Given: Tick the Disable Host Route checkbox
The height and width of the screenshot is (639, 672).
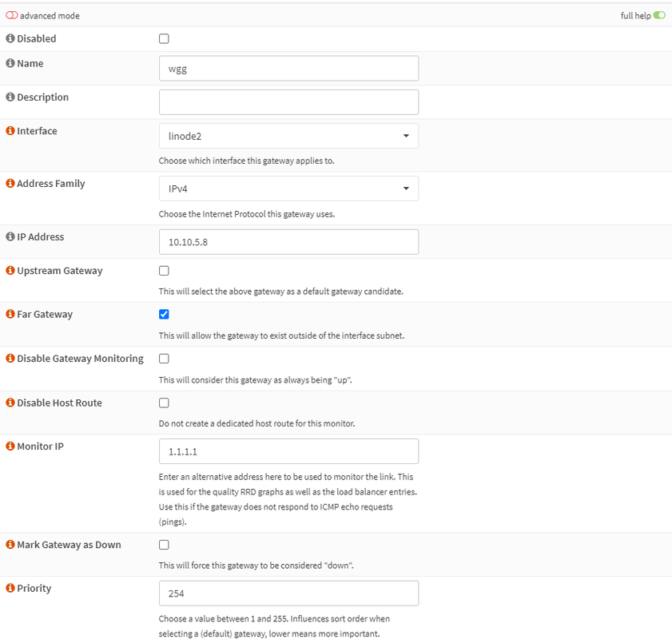Looking at the screenshot, I should 164,403.
